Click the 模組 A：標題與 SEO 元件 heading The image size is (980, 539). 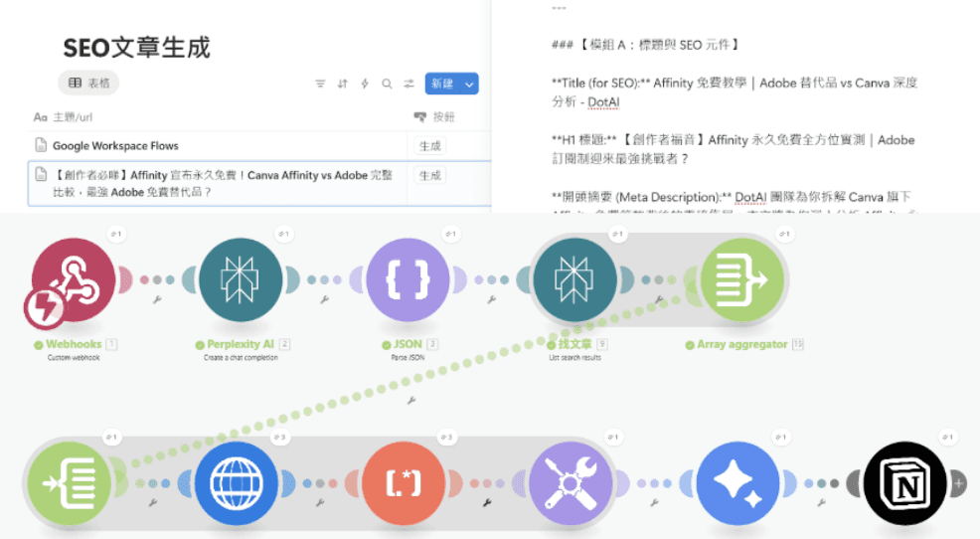tap(646, 45)
